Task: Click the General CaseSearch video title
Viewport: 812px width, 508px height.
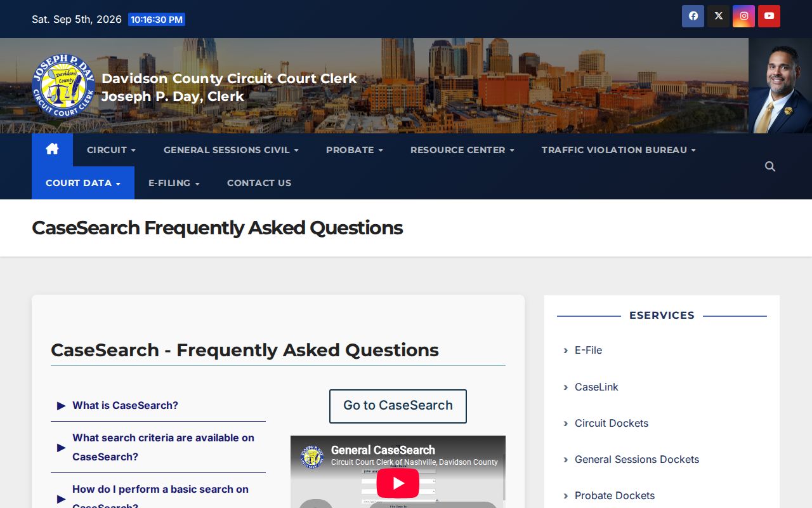Action: point(383,450)
